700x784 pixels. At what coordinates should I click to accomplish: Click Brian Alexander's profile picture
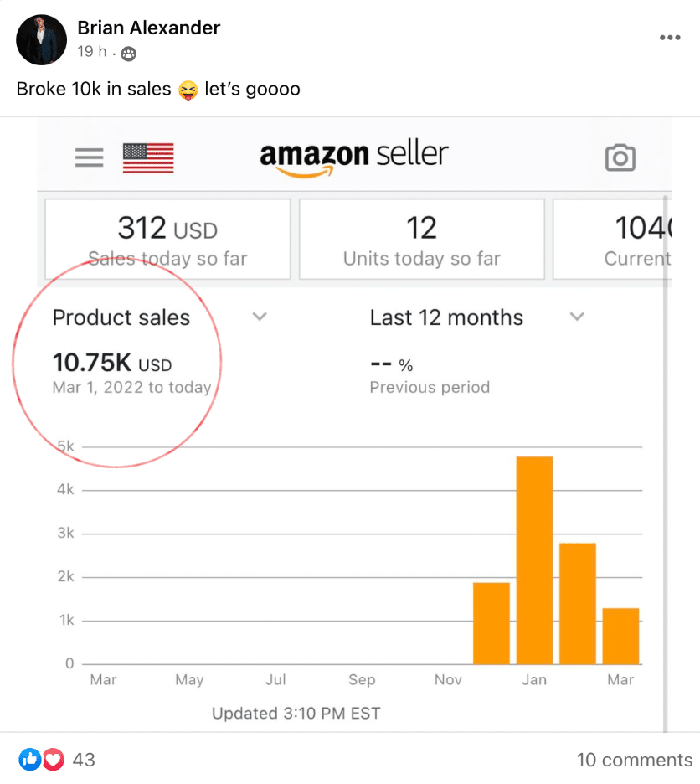(x=42, y=39)
